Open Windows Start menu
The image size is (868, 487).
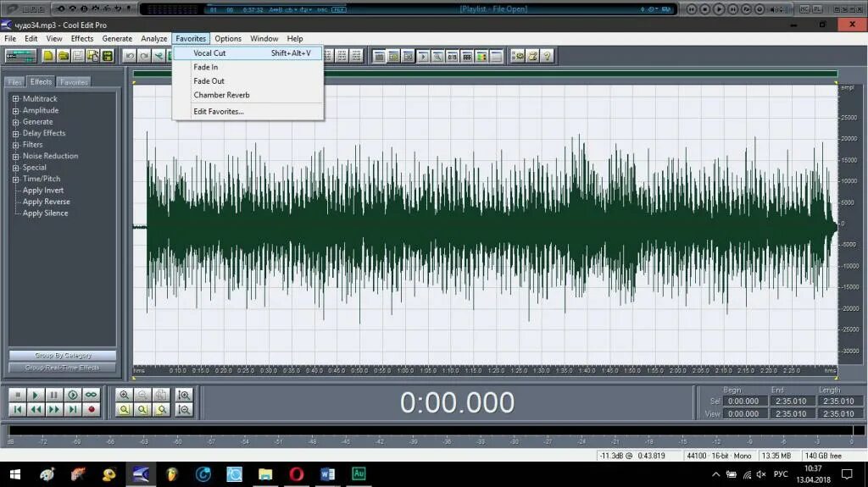click(x=15, y=474)
